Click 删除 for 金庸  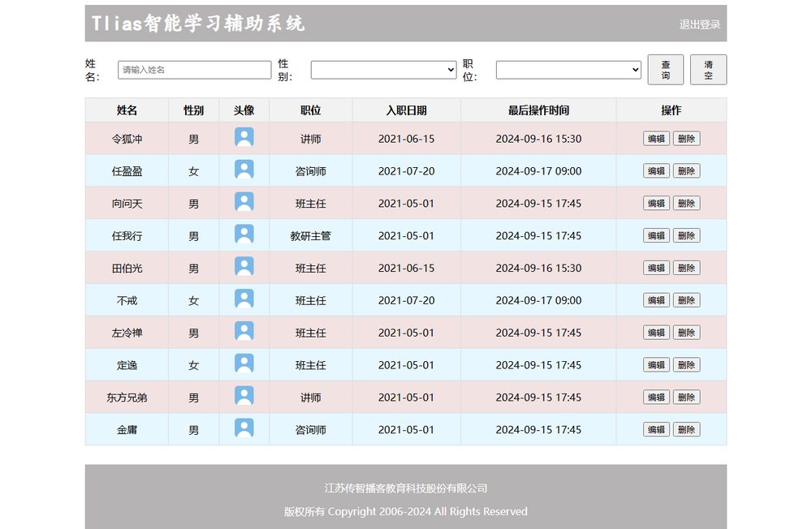(687, 430)
